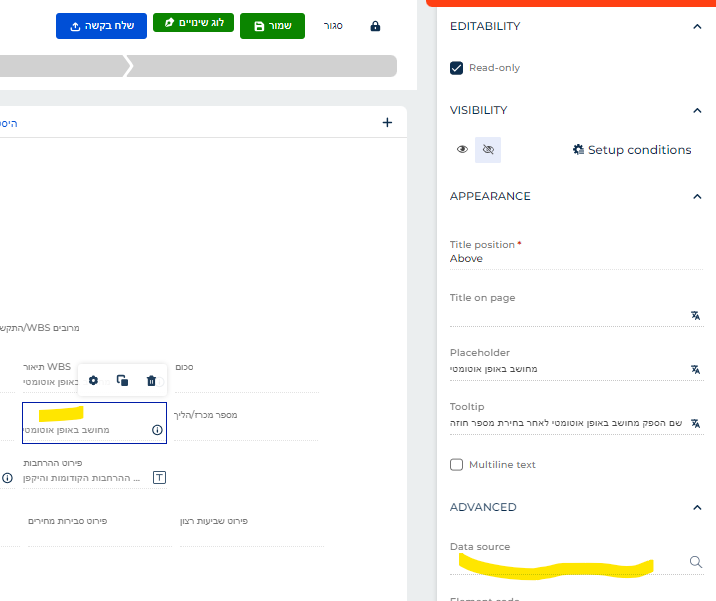The image size is (716, 601).
Task: Click the סכום field
Action: pyautogui.click(x=247, y=378)
